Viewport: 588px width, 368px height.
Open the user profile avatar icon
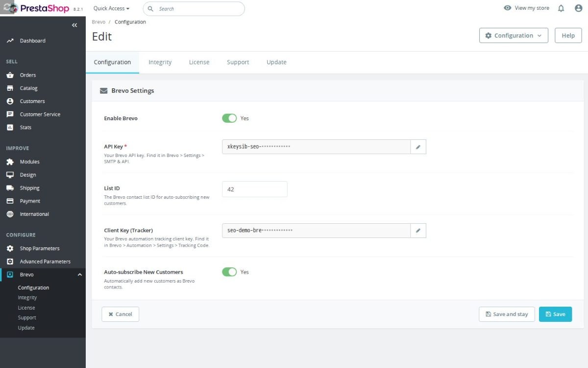click(x=578, y=8)
